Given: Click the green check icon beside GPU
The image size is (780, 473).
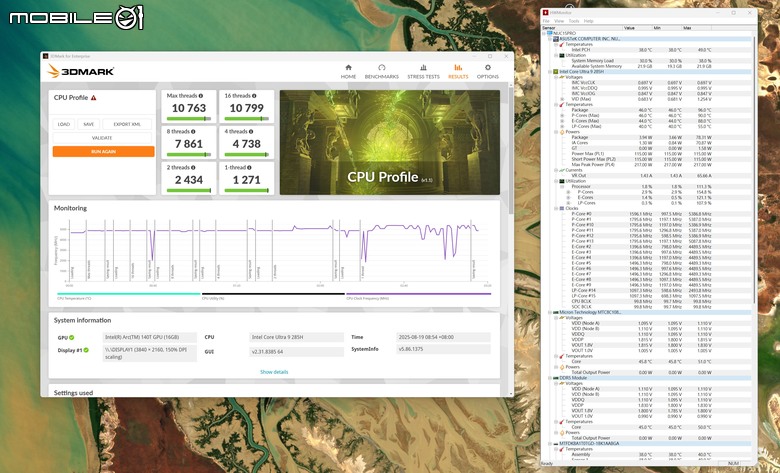Looking at the screenshot, I should [x=72, y=338].
